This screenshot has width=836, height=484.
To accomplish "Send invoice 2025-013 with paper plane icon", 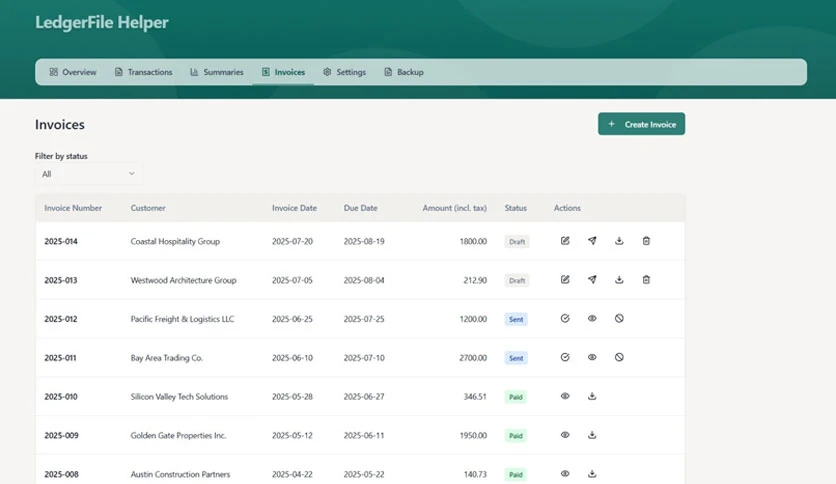I will click(x=592, y=280).
